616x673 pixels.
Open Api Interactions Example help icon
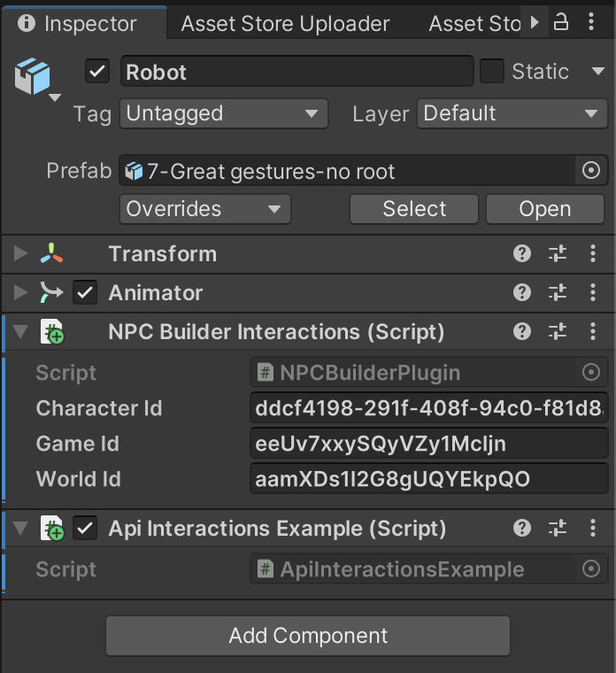coord(522,529)
